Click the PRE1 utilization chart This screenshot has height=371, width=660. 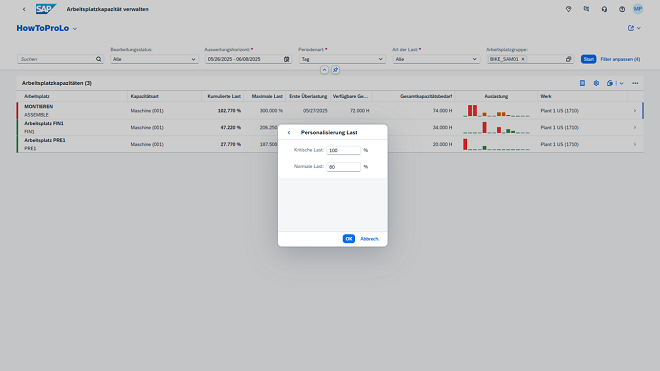(x=496, y=144)
